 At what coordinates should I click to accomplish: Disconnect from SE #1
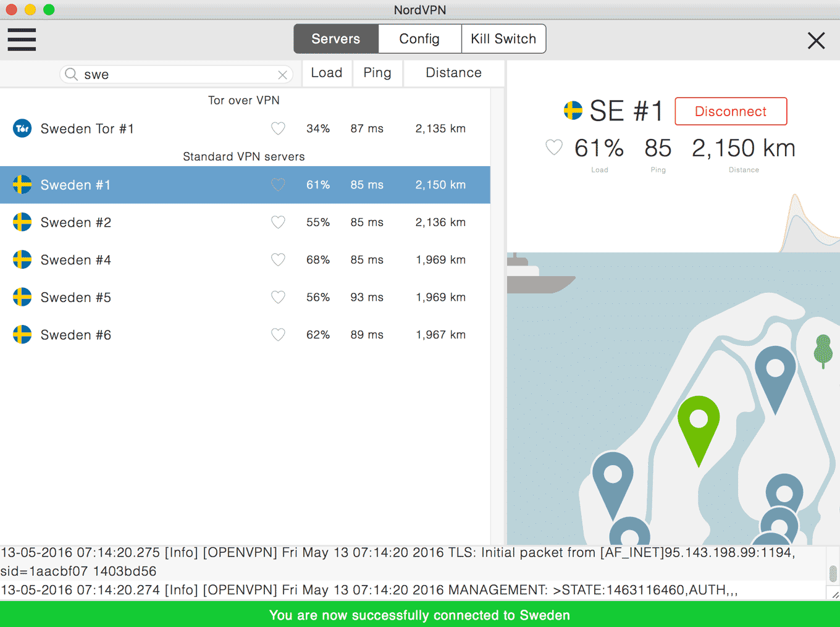pyautogui.click(x=731, y=111)
